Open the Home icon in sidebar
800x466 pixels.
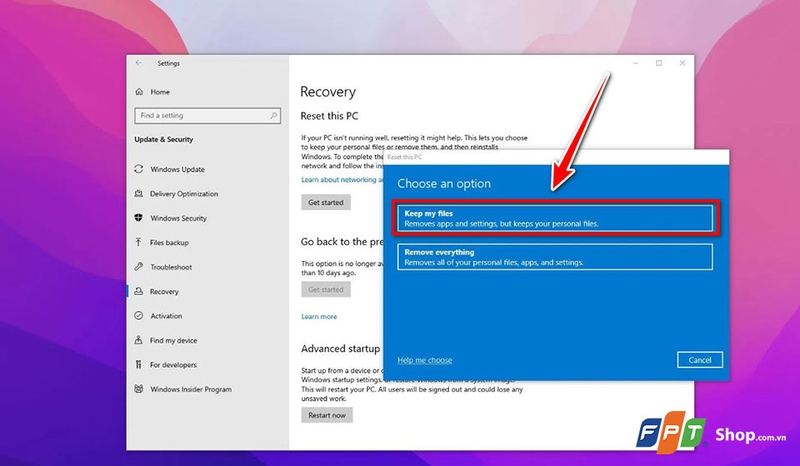(139, 92)
